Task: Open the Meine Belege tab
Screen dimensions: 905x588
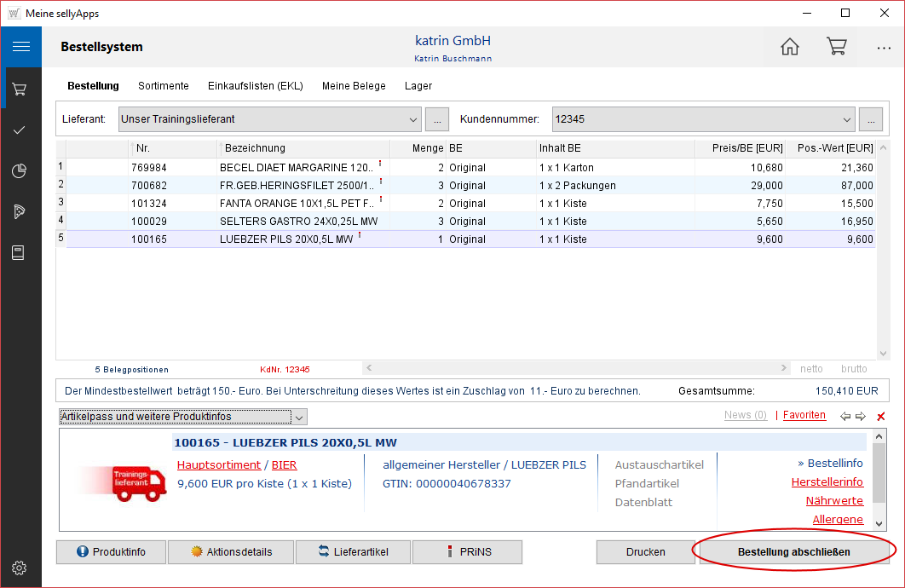Action: (x=354, y=86)
